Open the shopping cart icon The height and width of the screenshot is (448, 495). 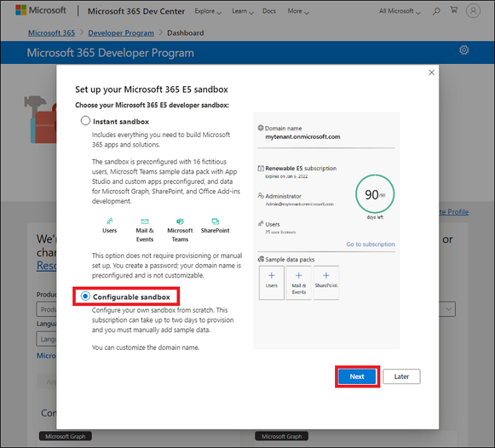(x=454, y=10)
